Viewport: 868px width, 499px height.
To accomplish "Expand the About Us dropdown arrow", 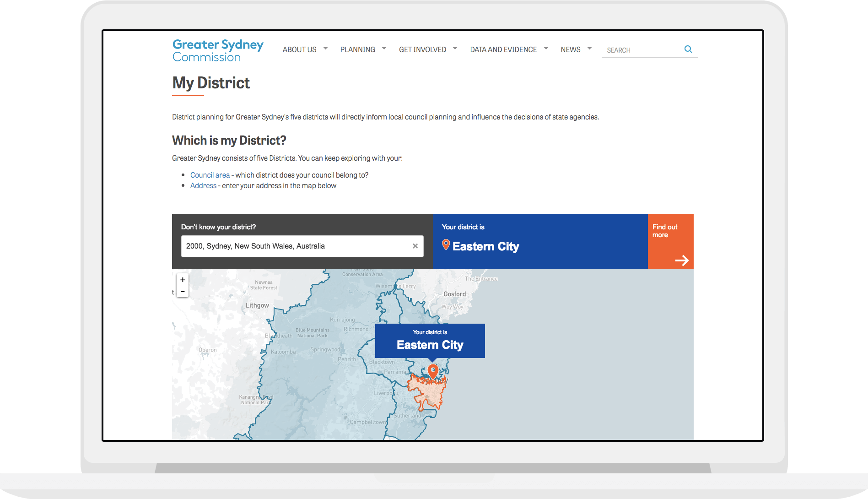I will [x=325, y=48].
